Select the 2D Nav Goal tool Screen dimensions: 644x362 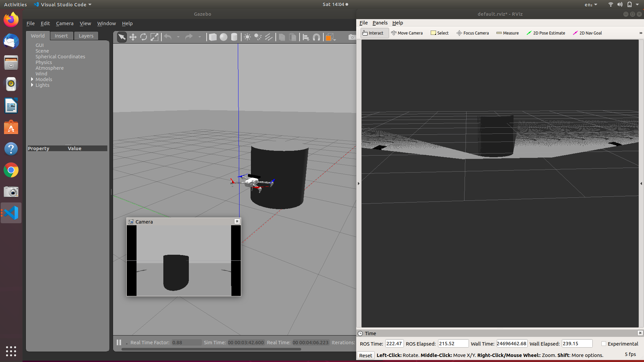587,33
